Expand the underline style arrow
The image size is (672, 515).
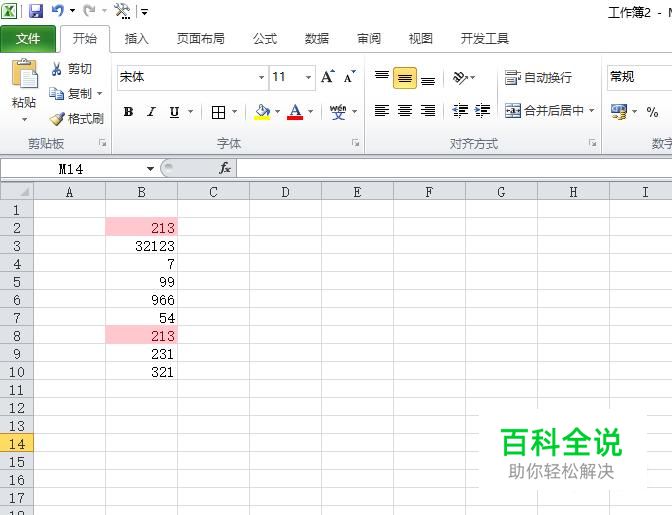(190, 112)
